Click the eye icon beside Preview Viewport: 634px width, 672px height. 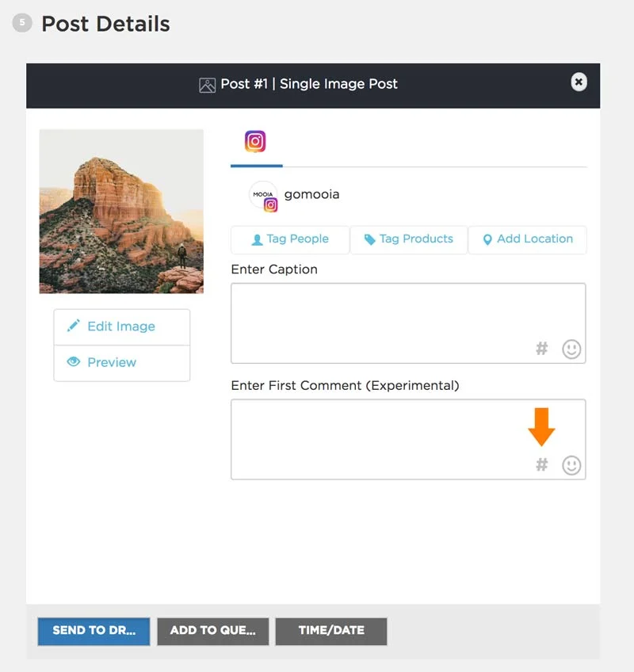72,362
